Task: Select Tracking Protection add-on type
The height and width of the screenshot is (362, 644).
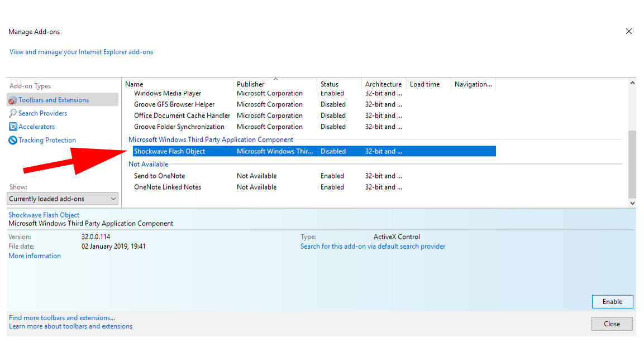Action: 47,140
